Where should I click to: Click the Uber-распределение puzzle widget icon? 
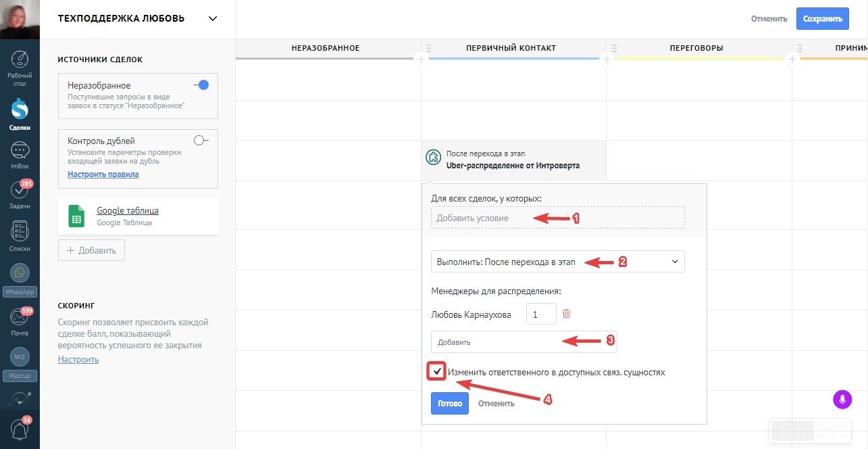pyautogui.click(x=433, y=158)
